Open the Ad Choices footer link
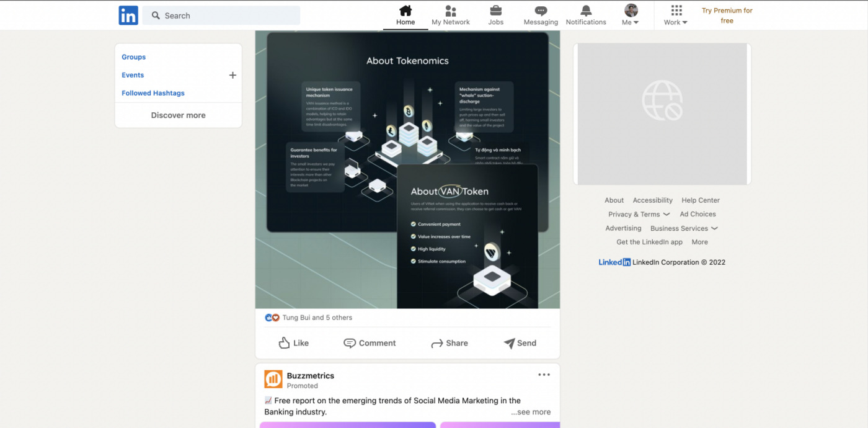The height and width of the screenshot is (428, 868). 697,214
